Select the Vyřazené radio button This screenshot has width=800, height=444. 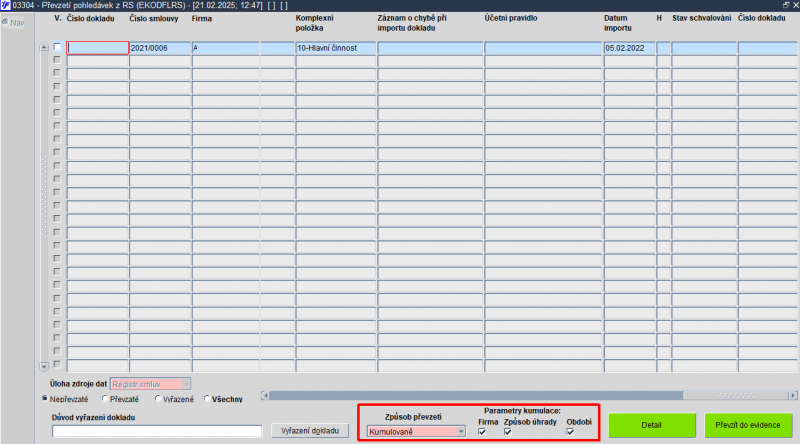tap(158, 399)
